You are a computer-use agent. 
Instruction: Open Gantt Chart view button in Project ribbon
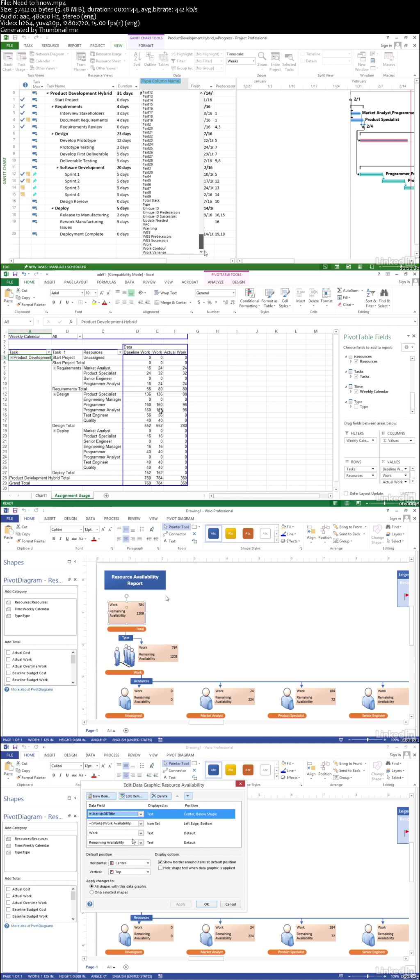8,61
